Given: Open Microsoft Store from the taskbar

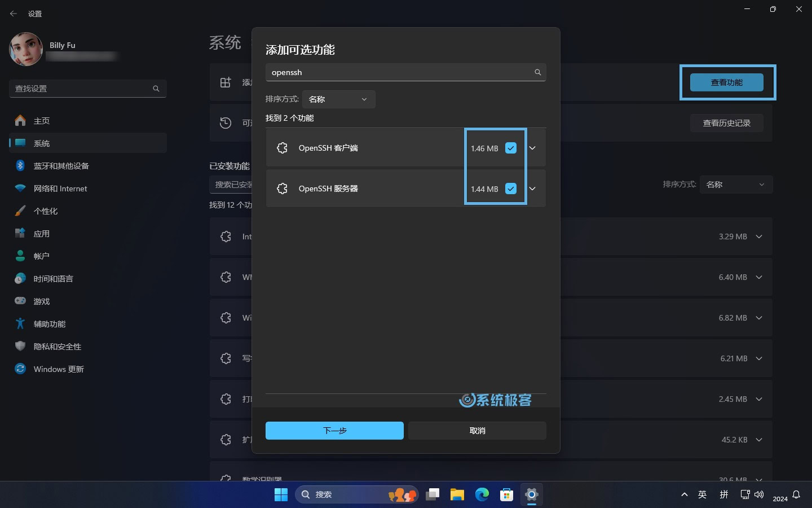Looking at the screenshot, I should [506, 494].
